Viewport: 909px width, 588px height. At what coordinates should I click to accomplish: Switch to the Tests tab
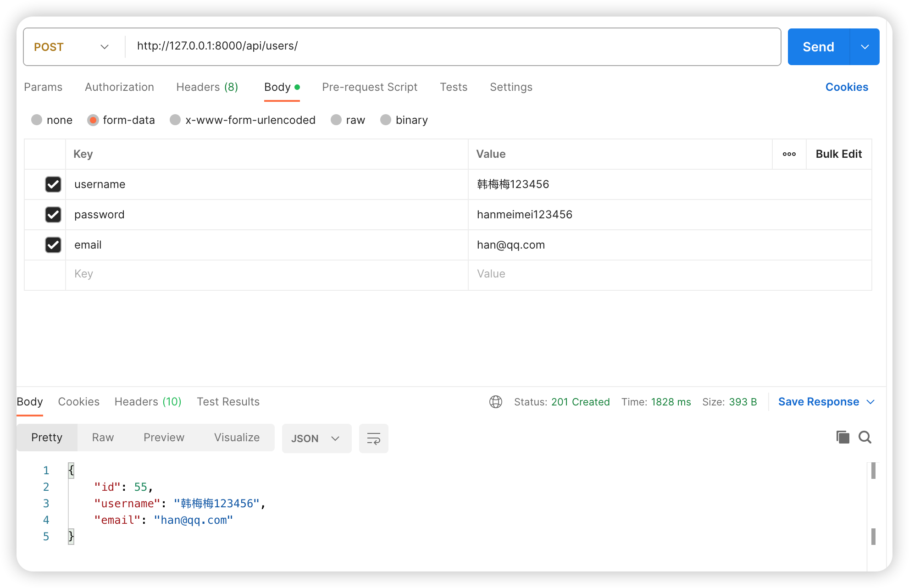[454, 87]
